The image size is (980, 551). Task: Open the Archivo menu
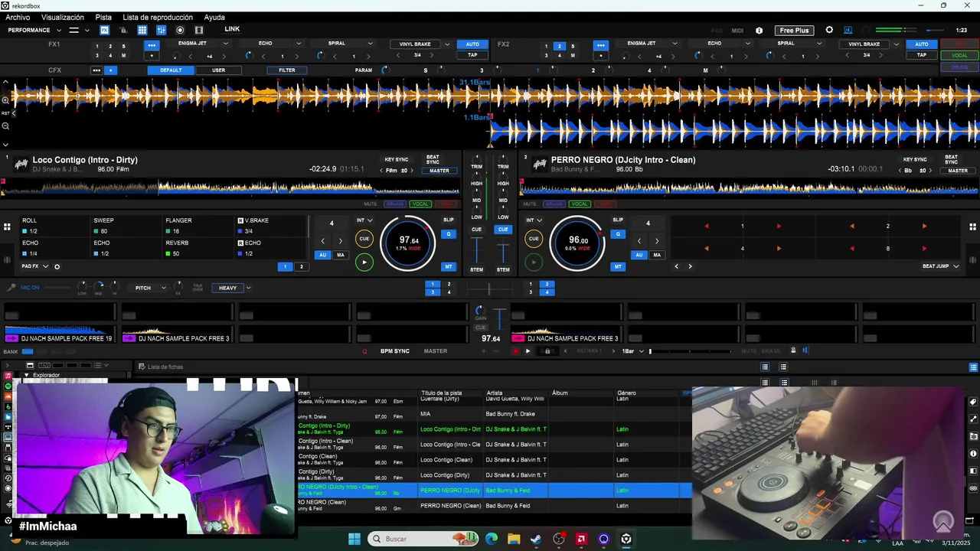point(18,17)
